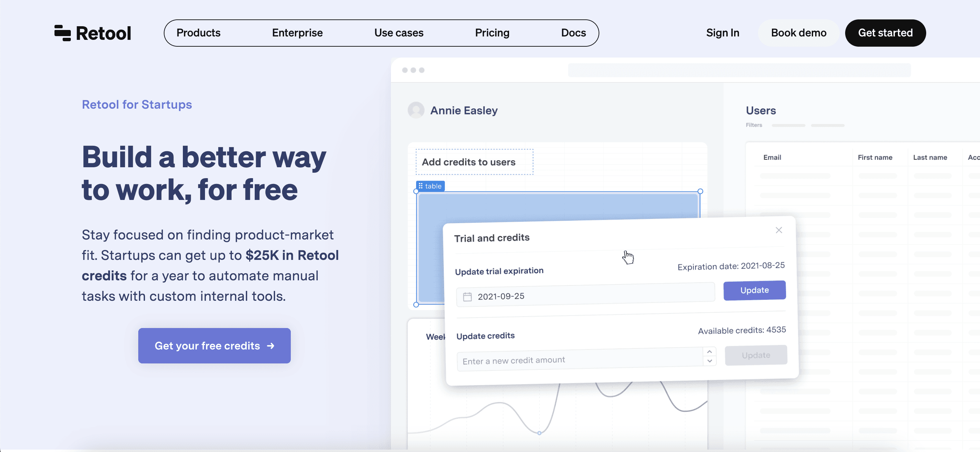
Task: Click the table component label tag
Action: tap(430, 186)
